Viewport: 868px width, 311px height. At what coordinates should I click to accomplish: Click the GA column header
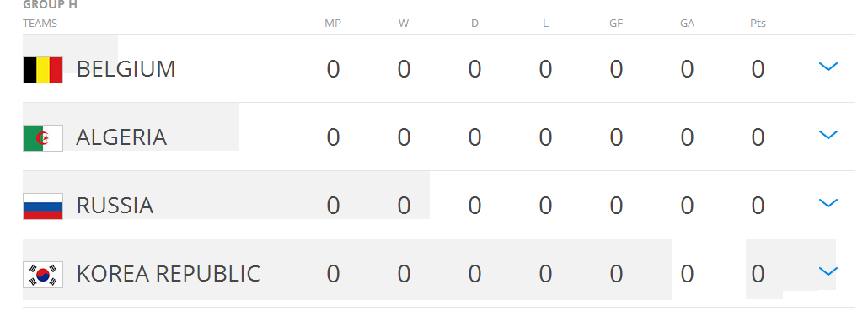(687, 24)
